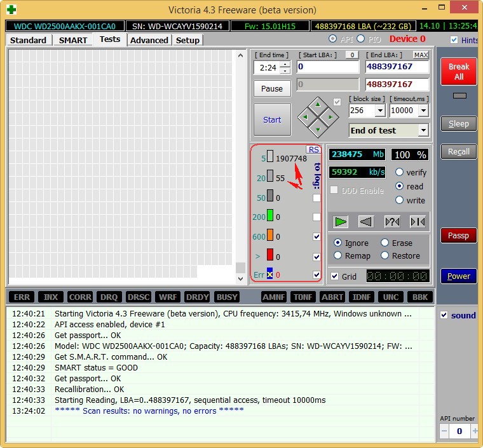Click the BUSY status indicator
The image size is (483, 448).
(227, 297)
